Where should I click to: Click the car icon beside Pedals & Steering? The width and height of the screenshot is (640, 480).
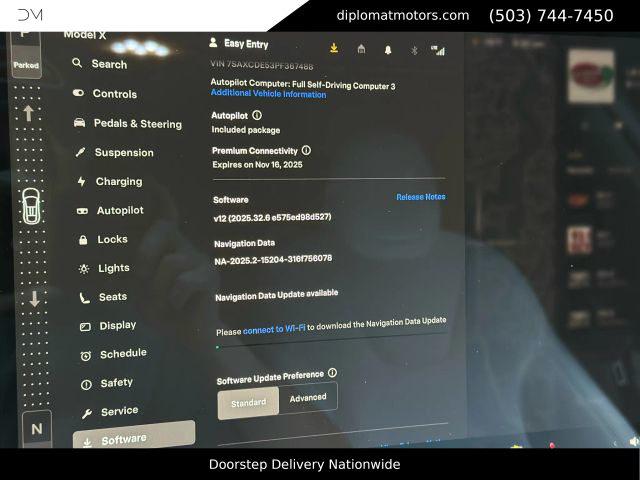[79, 122]
